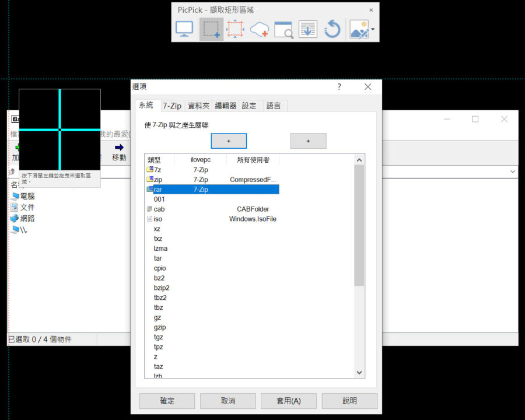Image resolution: width=525 pixels, height=420 pixels.
Task: Click the plus button above ilovepc column
Action: coord(229,141)
